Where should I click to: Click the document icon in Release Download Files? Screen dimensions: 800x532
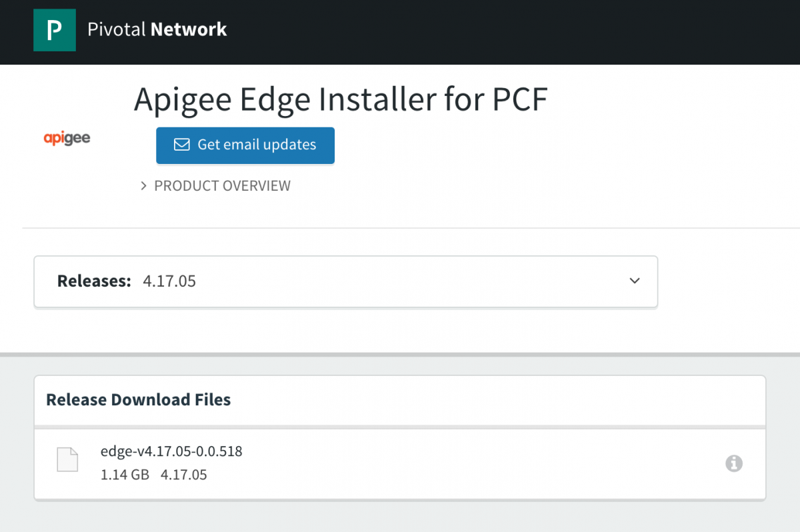[x=67, y=459]
